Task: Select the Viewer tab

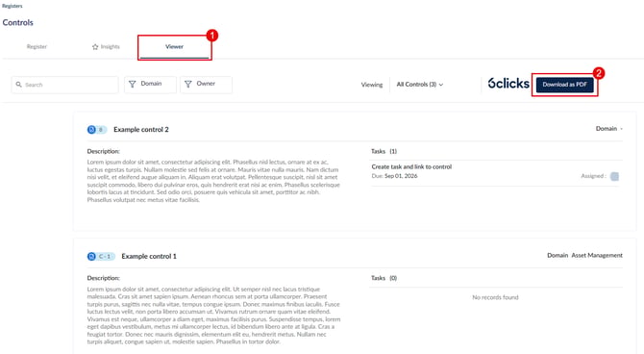Action: point(174,47)
